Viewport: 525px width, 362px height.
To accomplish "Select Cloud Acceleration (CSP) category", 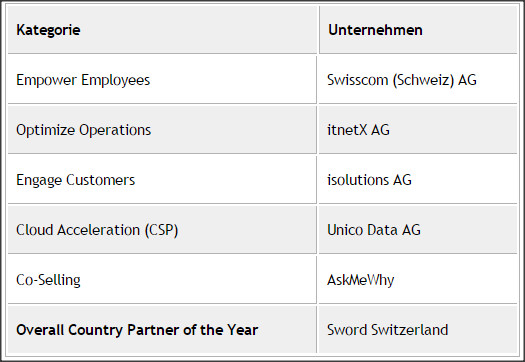I will (97, 230).
